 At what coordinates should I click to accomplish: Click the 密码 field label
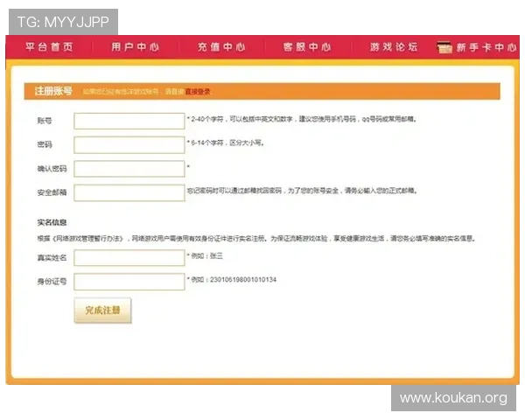tap(45, 144)
